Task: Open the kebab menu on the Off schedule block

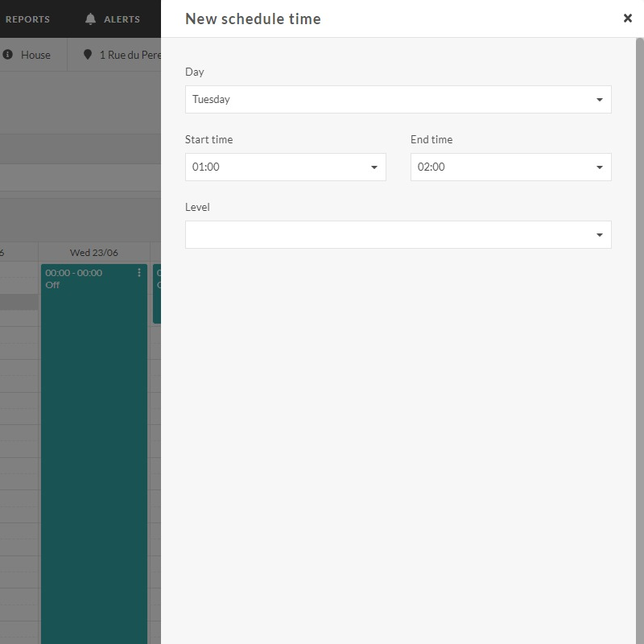Action: 138,272
